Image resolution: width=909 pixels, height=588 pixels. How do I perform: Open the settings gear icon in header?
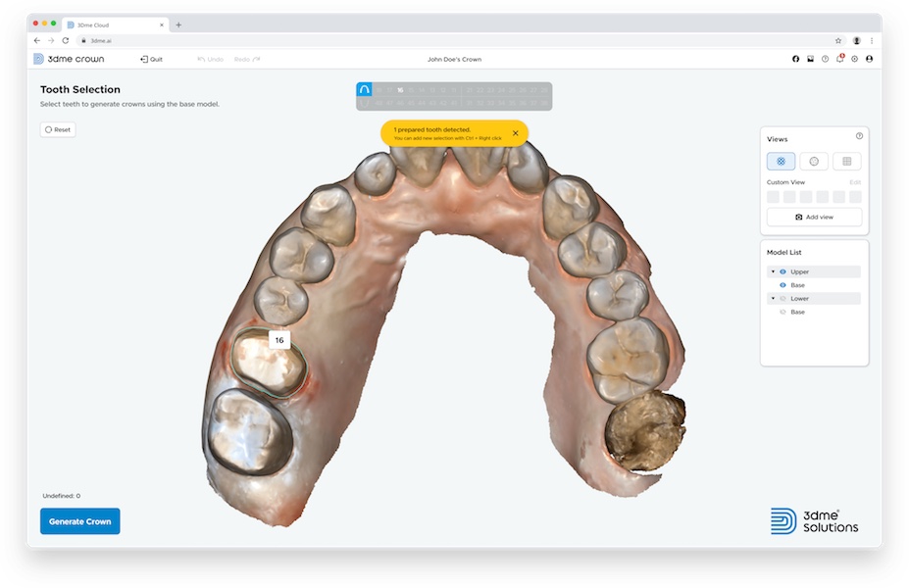[854, 59]
